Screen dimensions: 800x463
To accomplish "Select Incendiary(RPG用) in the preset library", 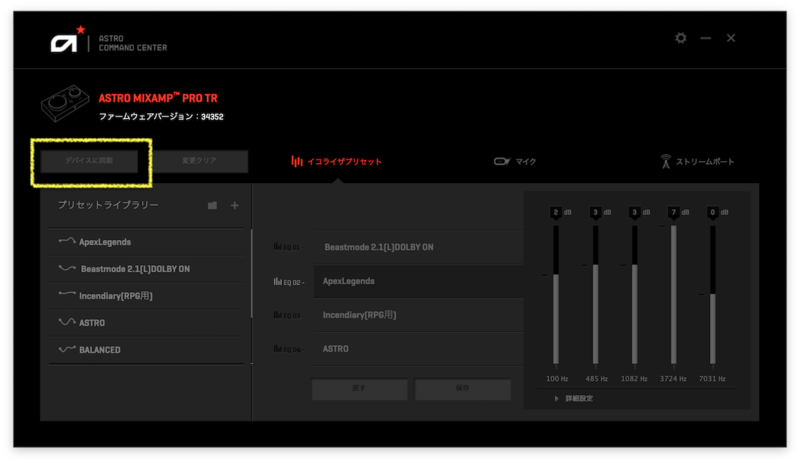I will pyautogui.click(x=146, y=296).
